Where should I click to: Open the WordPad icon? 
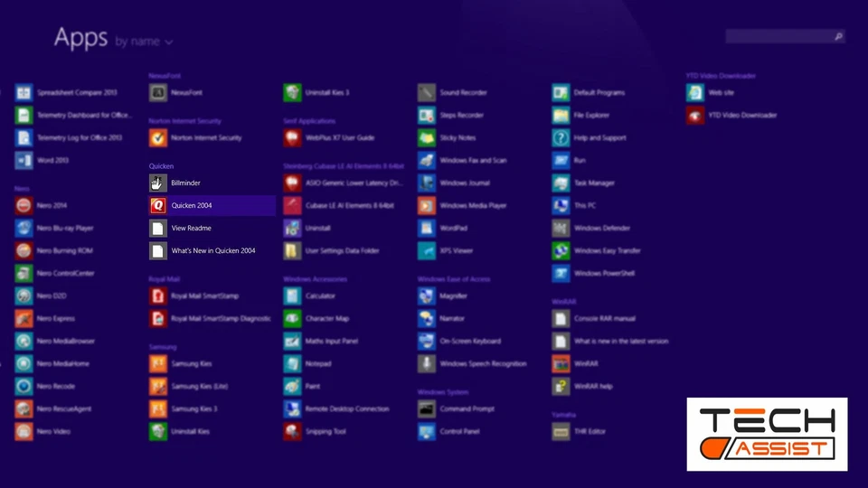(x=426, y=228)
